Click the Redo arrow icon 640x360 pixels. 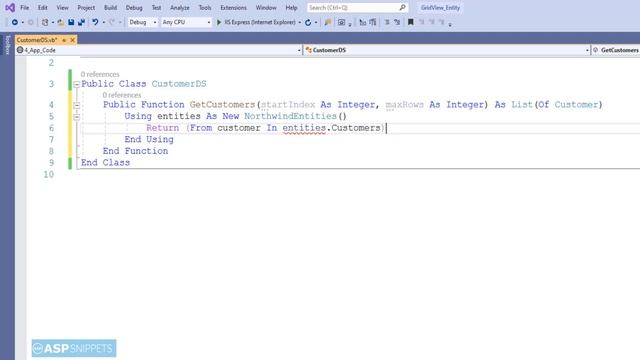tap(111, 22)
